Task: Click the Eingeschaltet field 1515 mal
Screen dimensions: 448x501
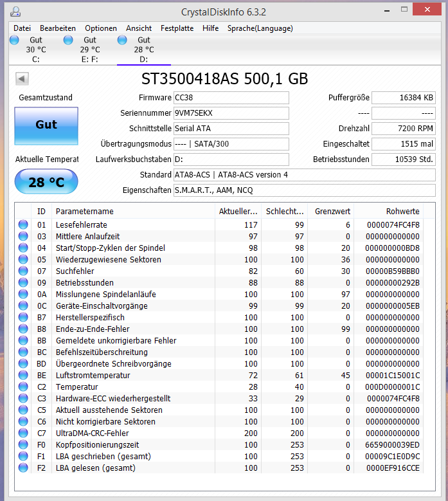Action: (x=404, y=144)
